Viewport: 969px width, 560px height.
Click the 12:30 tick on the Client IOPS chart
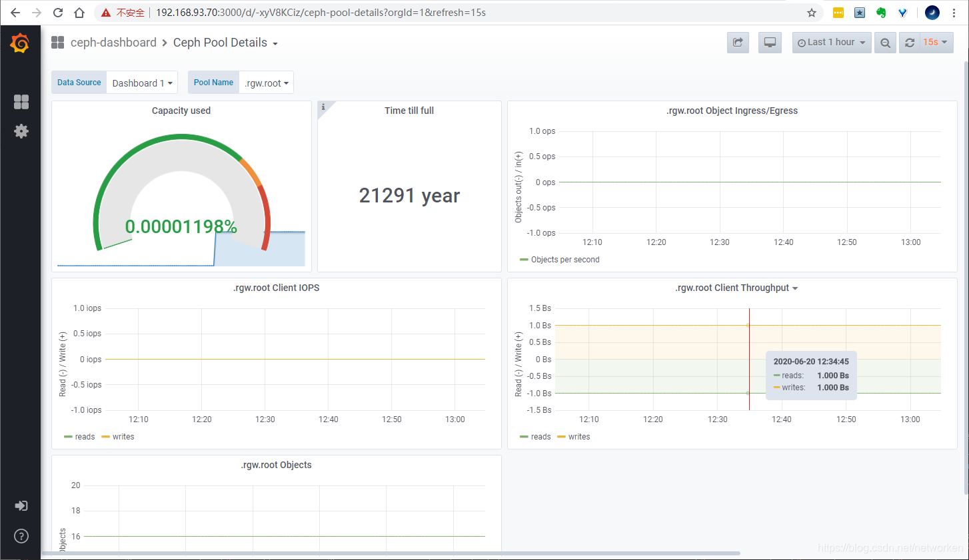click(x=265, y=420)
